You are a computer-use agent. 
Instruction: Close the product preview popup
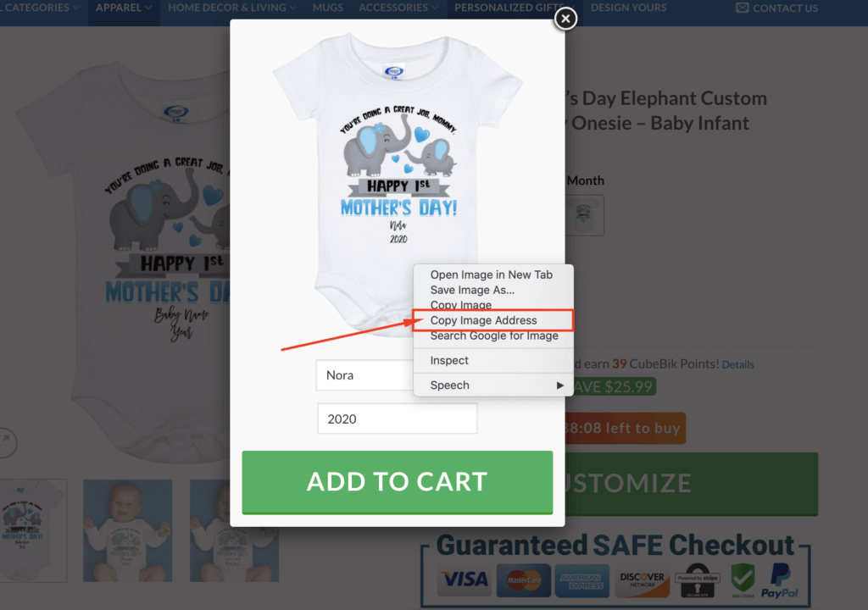click(x=565, y=19)
